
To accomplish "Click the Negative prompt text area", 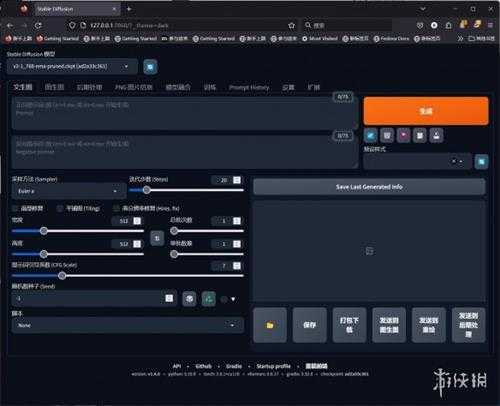I will [x=185, y=152].
